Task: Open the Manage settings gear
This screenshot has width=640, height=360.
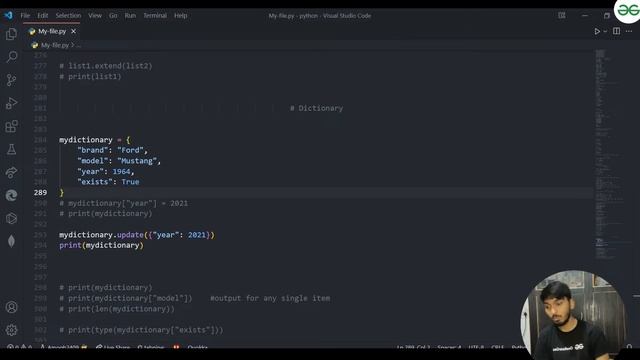Action: pyautogui.click(x=11, y=330)
